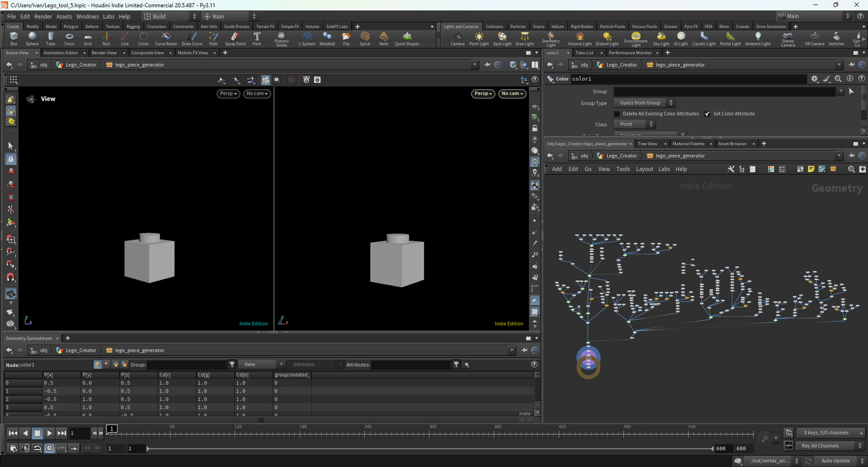The image size is (868, 467).
Task: Add an Environment Light
Action: click(636, 39)
